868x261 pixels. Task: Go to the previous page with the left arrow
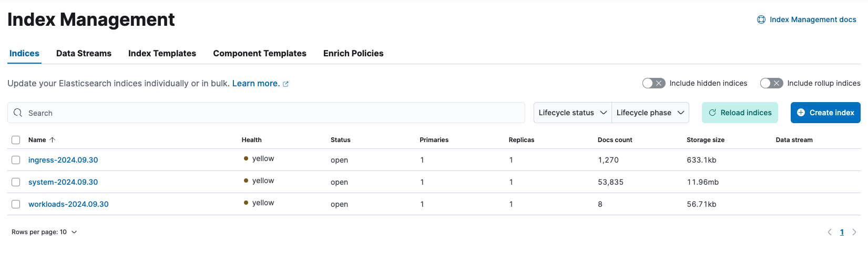[x=830, y=232]
